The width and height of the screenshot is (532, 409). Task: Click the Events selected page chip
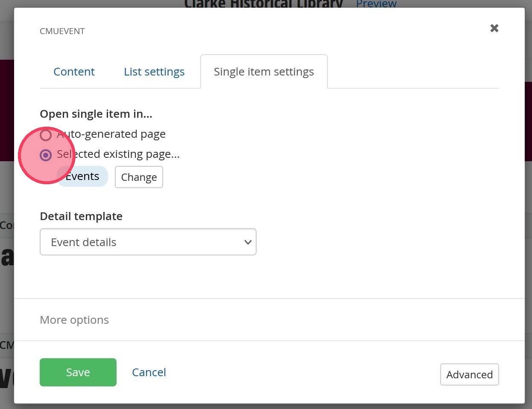[x=82, y=177]
